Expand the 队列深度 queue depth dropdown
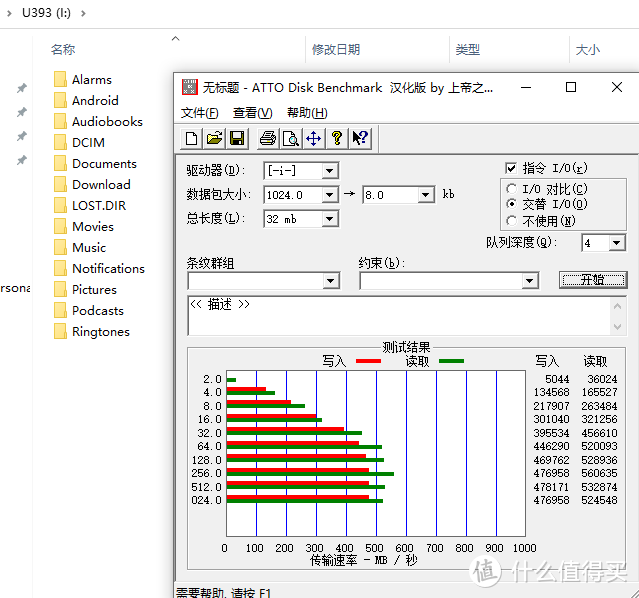639x598 pixels. [617, 243]
